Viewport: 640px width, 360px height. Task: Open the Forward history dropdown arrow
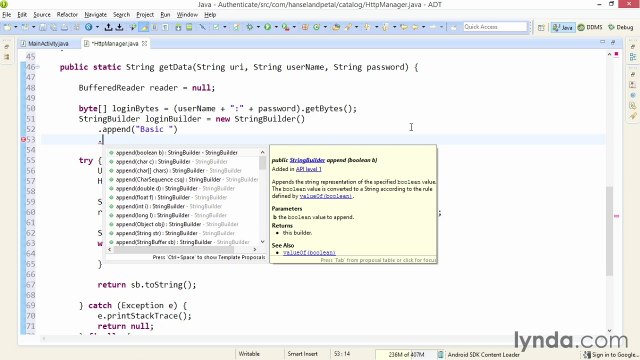(x=441, y=27)
